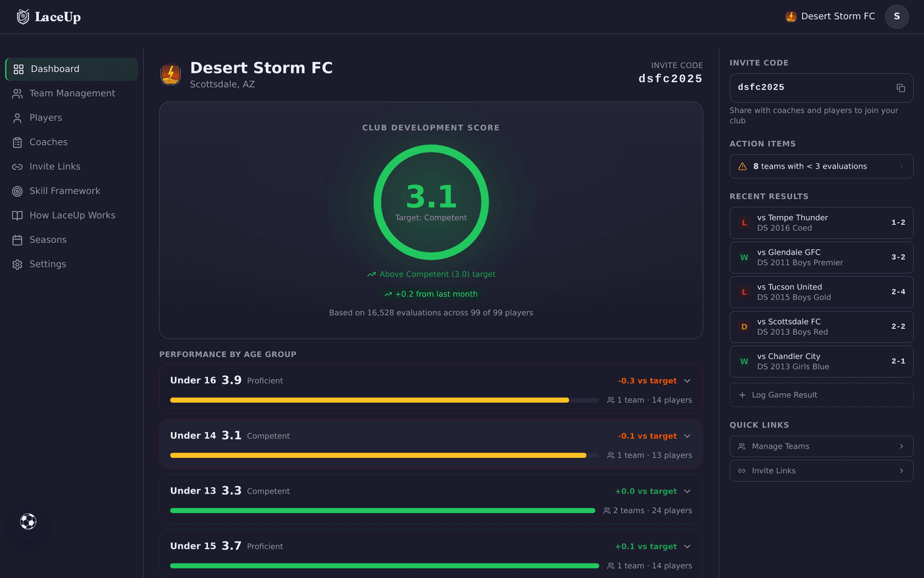The width and height of the screenshot is (924, 578).
Task: Click the How LaceUp Works book icon
Action: pyautogui.click(x=17, y=216)
